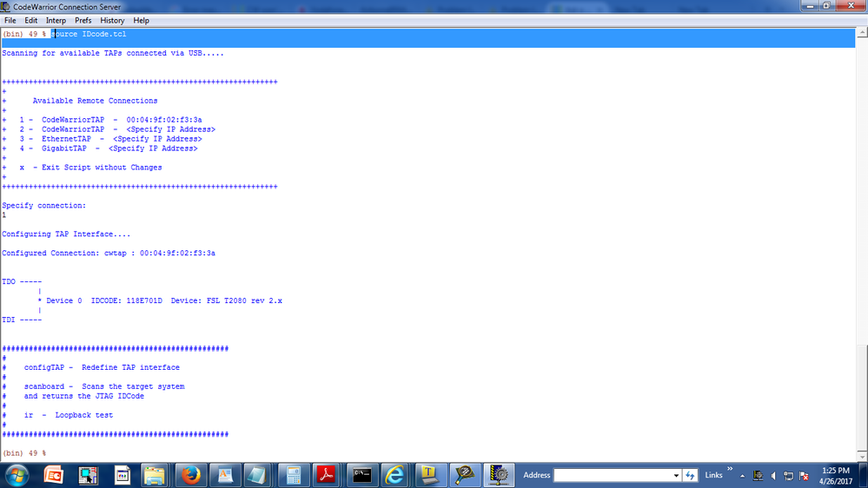Open Adobe Acrobat Reader in taskbar

[x=326, y=475]
